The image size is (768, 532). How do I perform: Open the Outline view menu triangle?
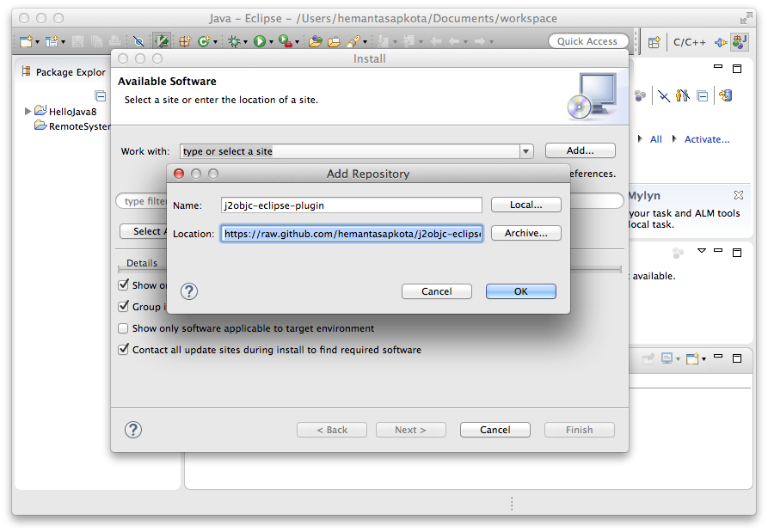pos(702,251)
